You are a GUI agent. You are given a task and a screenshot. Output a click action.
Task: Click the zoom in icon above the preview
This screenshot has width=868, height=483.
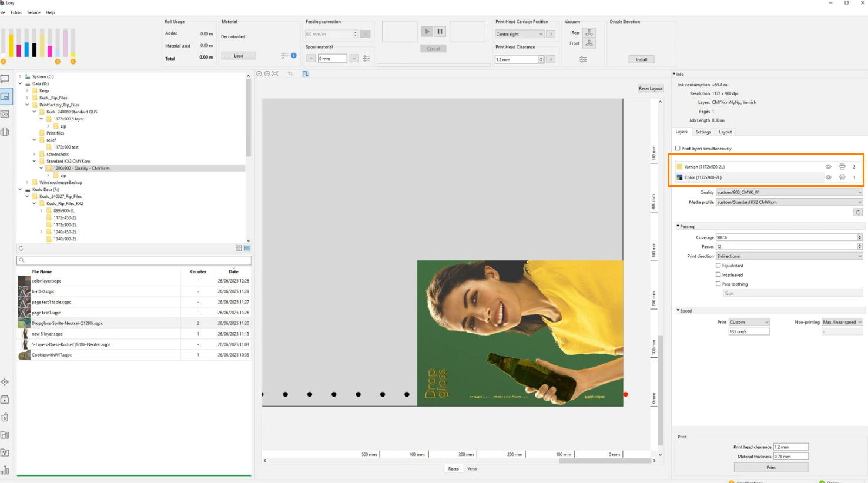pos(267,74)
